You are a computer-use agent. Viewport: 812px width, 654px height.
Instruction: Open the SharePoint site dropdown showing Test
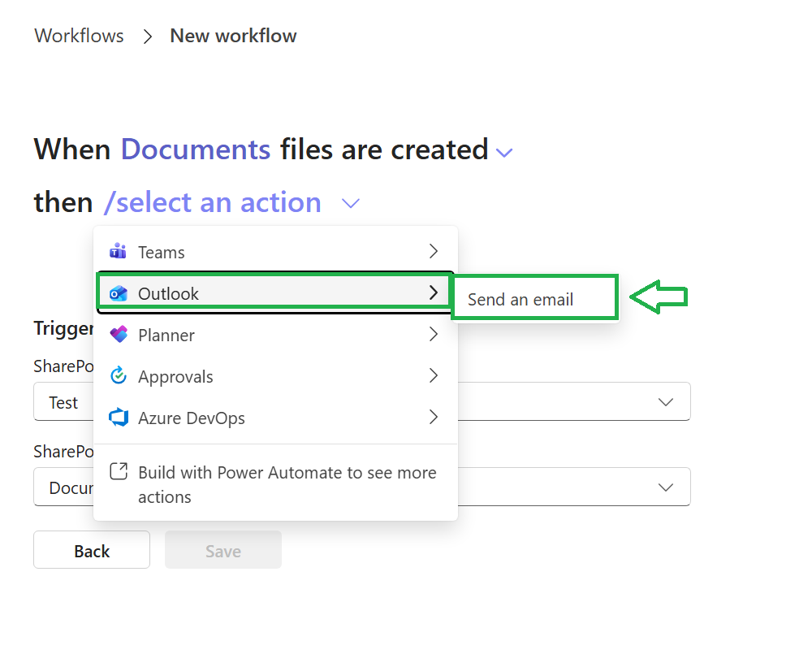666,402
